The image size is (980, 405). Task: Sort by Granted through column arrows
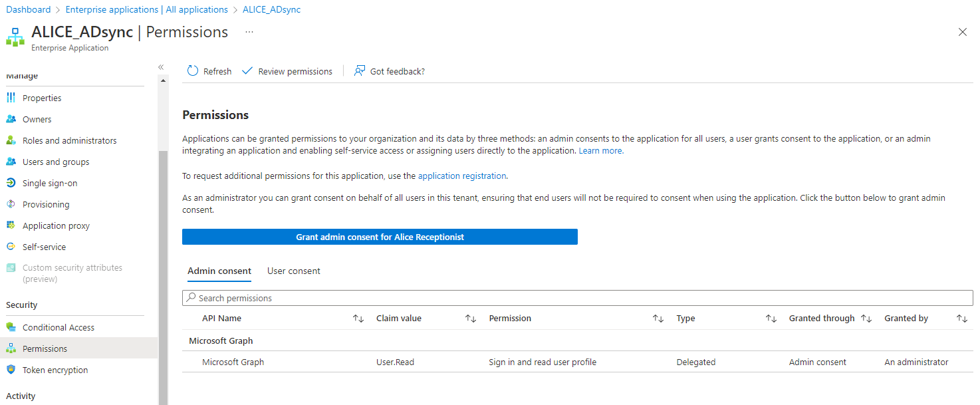(866, 319)
